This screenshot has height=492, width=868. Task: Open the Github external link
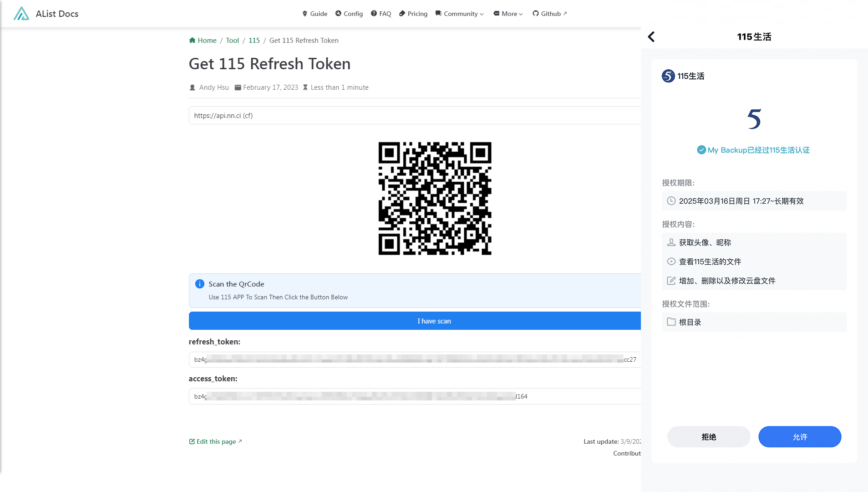pyautogui.click(x=550, y=14)
